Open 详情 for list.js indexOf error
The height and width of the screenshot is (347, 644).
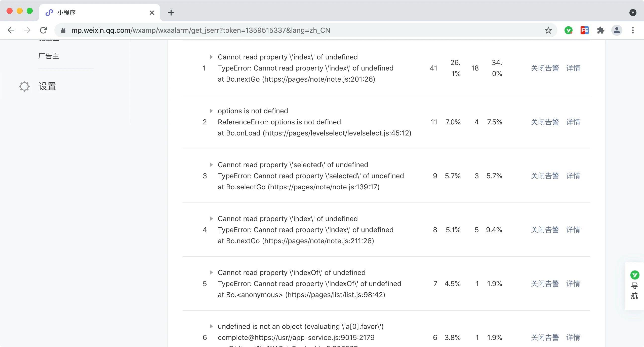573,284
